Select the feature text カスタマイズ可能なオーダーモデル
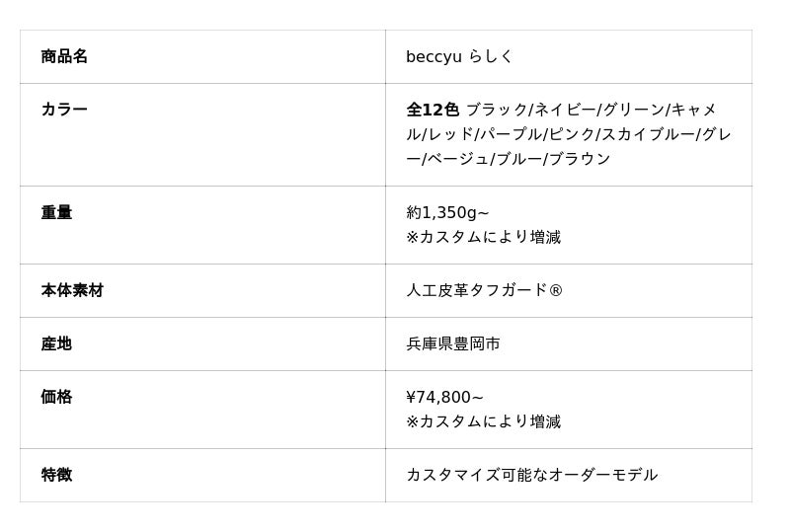The height and width of the screenshot is (532, 790). [531, 475]
